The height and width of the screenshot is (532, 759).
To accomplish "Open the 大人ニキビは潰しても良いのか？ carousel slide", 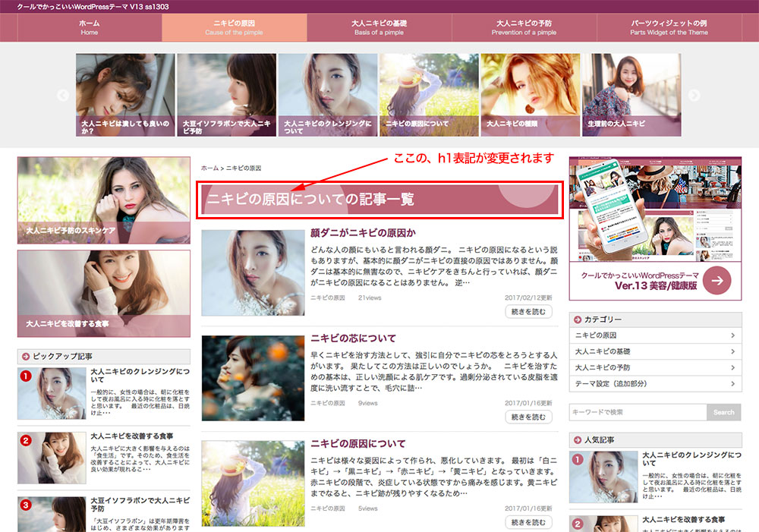I will click(125, 95).
